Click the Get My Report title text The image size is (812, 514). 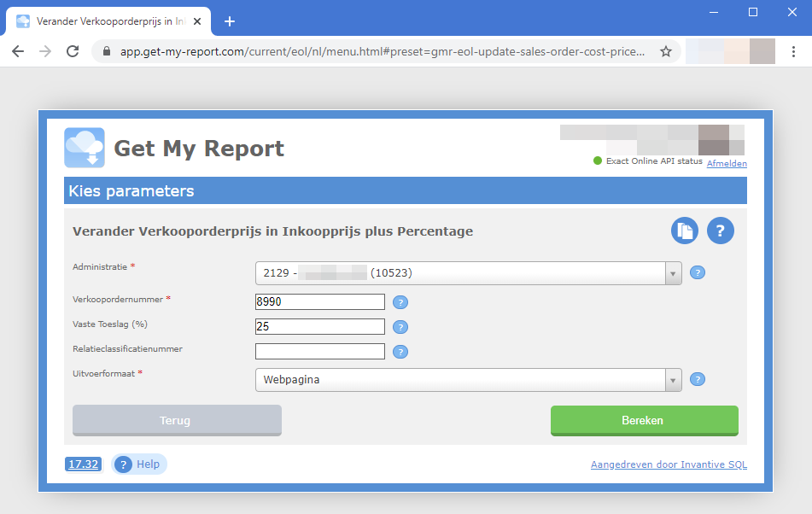[199, 149]
